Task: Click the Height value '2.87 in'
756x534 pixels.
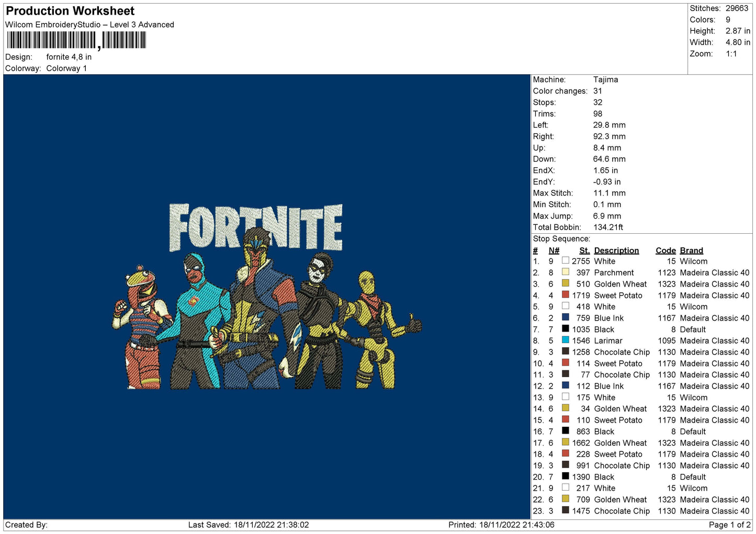Action: (738, 31)
